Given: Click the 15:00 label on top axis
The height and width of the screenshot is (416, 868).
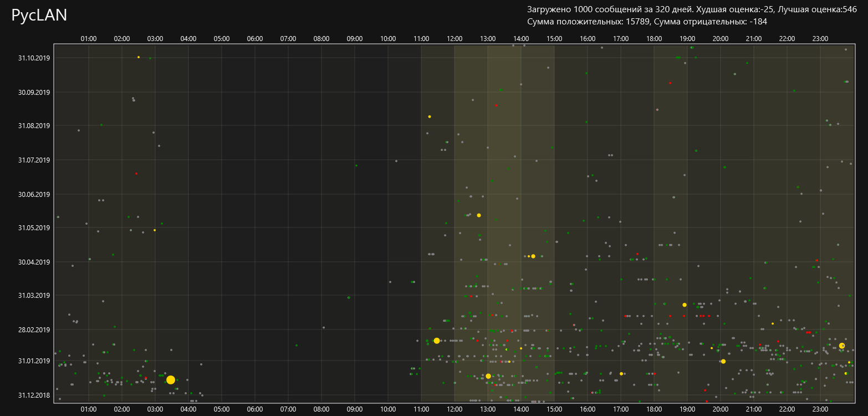Looking at the screenshot, I should [x=554, y=39].
